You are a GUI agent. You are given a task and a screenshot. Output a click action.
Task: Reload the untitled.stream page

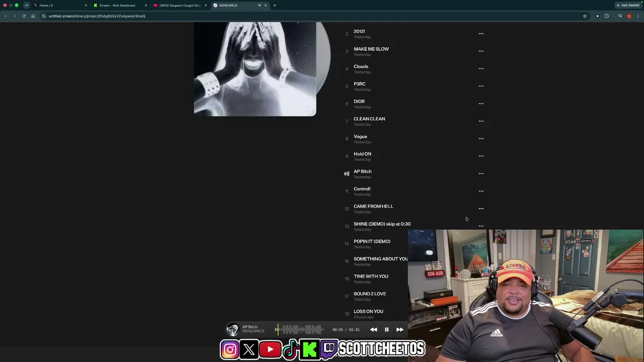point(24,16)
